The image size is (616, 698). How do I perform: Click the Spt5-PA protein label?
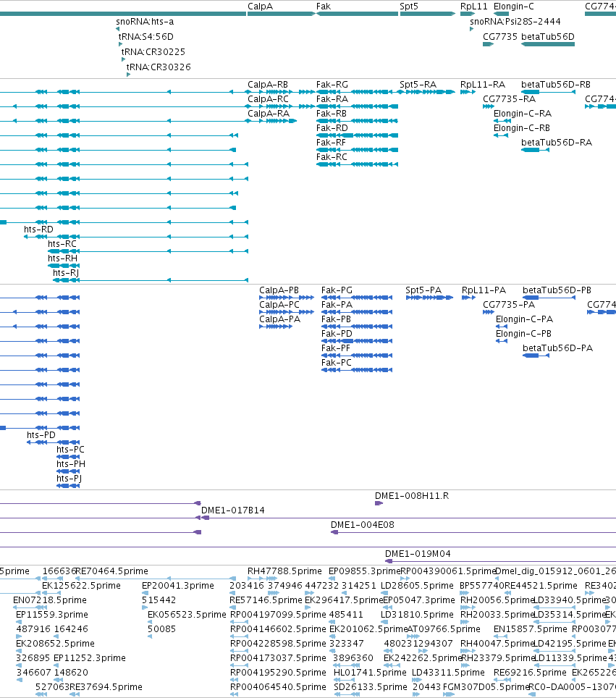coord(423,290)
